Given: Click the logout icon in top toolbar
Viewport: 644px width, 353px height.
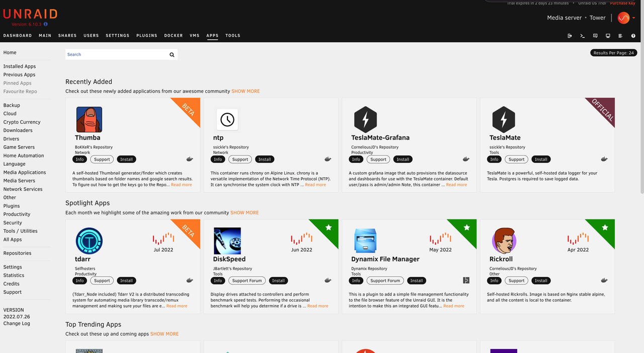Looking at the screenshot, I should [x=570, y=36].
